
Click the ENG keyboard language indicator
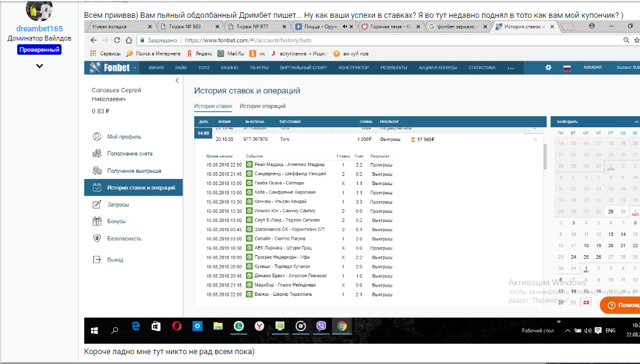(610, 331)
